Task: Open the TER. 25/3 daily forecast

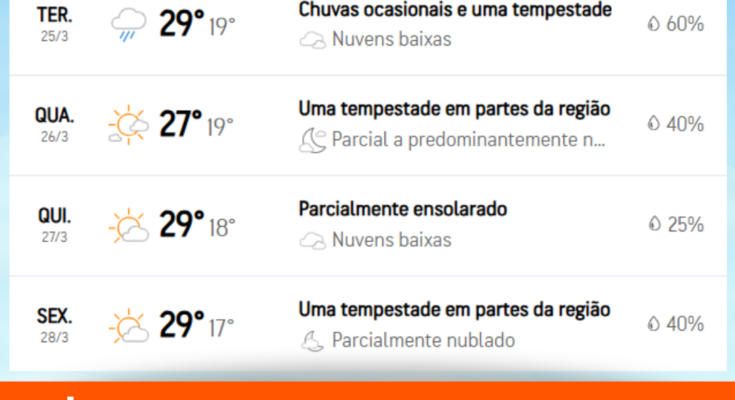Action: point(368,33)
